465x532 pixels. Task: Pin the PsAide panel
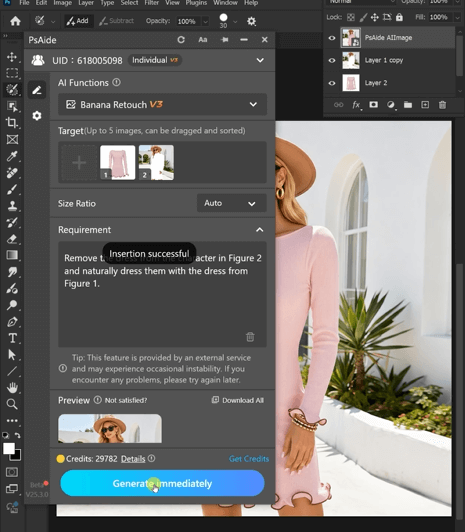[224, 40]
